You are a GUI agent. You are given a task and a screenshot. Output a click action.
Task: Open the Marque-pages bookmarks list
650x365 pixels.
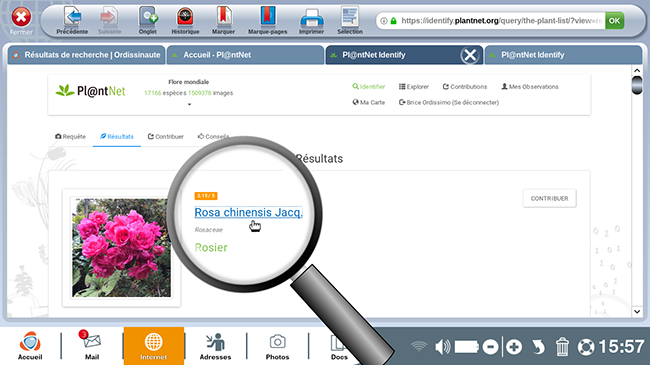point(268,17)
